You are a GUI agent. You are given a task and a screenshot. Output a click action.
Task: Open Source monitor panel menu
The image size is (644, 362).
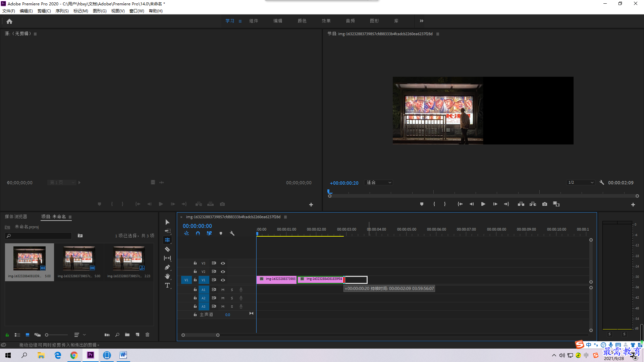[x=35, y=34]
